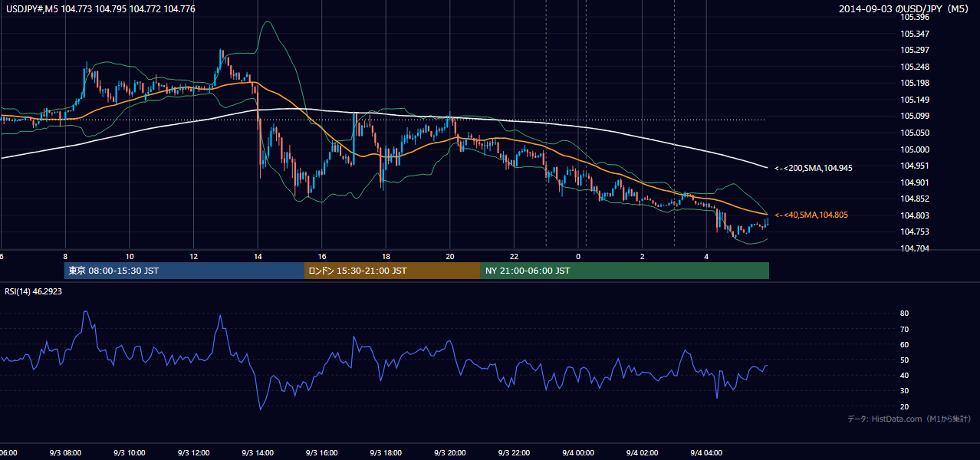Click the 9/3 16:00 time axis label
Image resolution: width=980 pixels, height=460 pixels.
[322, 452]
